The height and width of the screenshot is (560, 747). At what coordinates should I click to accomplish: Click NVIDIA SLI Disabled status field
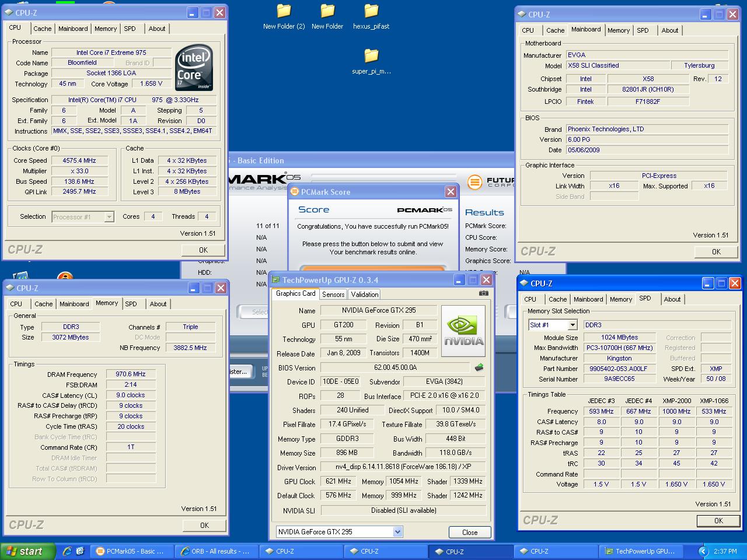pyautogui.click(x=403, y=510)
